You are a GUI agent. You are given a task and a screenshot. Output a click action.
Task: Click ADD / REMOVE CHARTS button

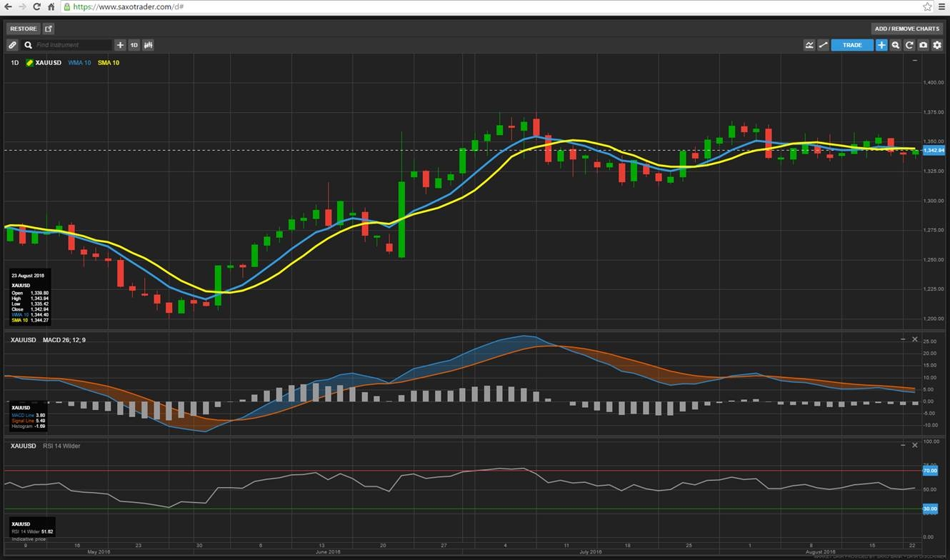point(907,29)
